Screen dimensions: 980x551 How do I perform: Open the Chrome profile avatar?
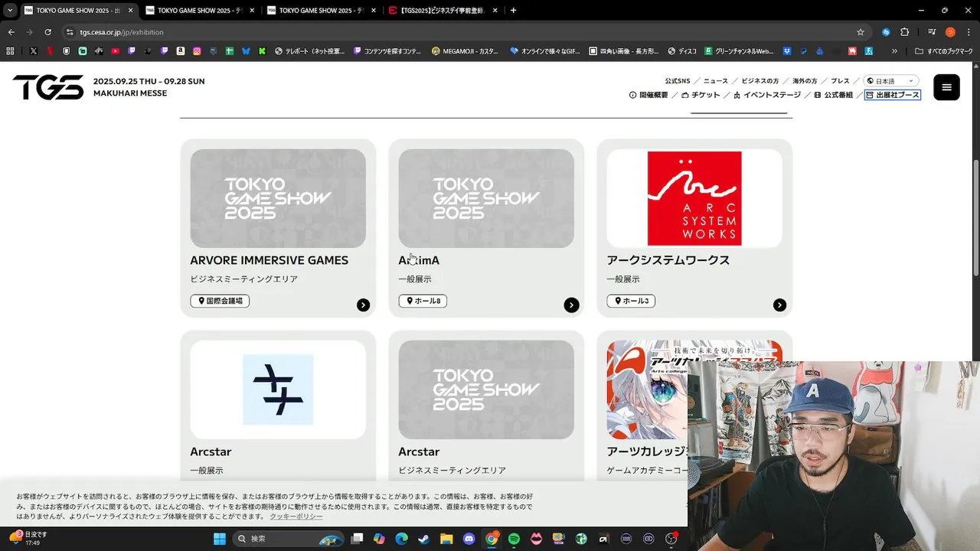(x=950, y=32)
